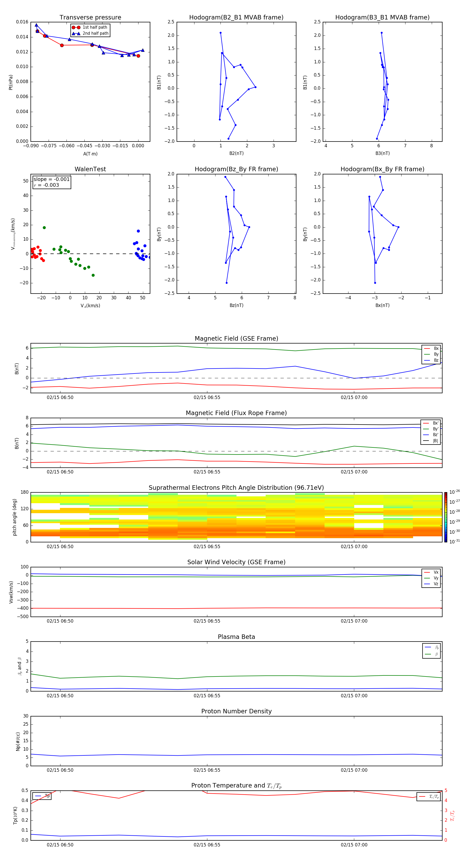Click the '02/15 07:00' tick under Plasma Beta
Image resolution: width=473 pixels, height=868 pixels.
354,695
